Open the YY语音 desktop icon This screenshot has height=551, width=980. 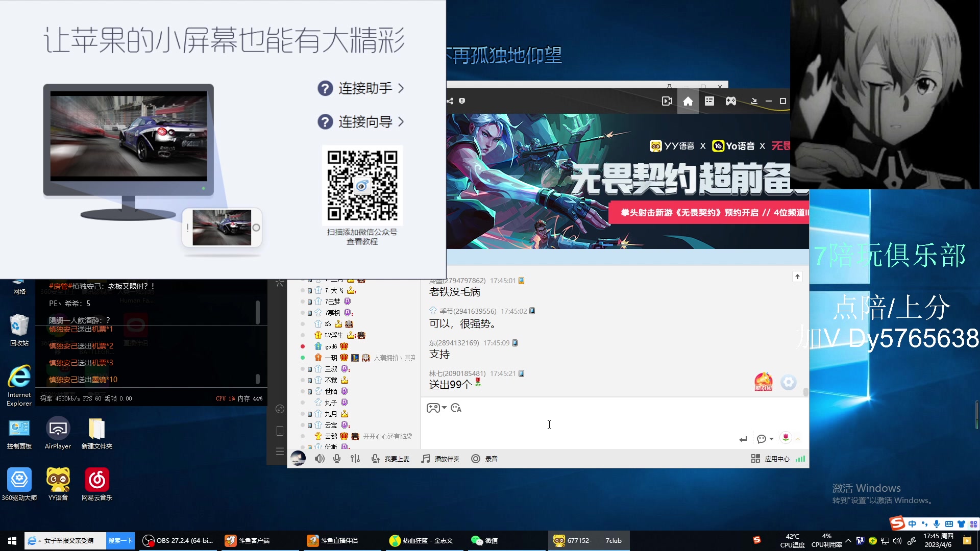(58, 484)
